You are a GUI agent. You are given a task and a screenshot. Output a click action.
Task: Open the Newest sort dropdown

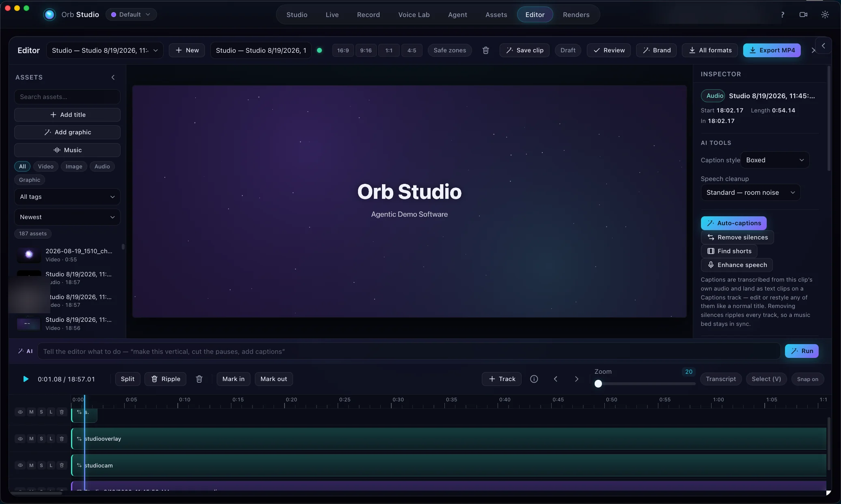[67, 217]
